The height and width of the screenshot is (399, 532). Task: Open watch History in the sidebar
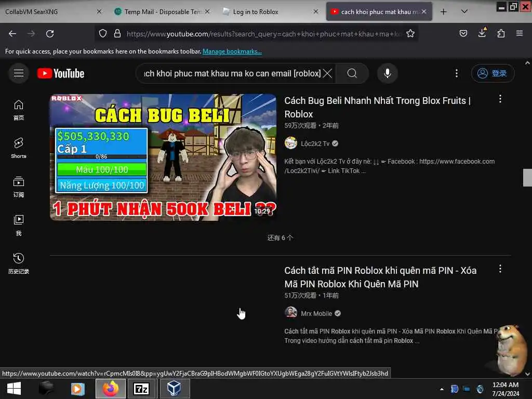pos(19,263)
